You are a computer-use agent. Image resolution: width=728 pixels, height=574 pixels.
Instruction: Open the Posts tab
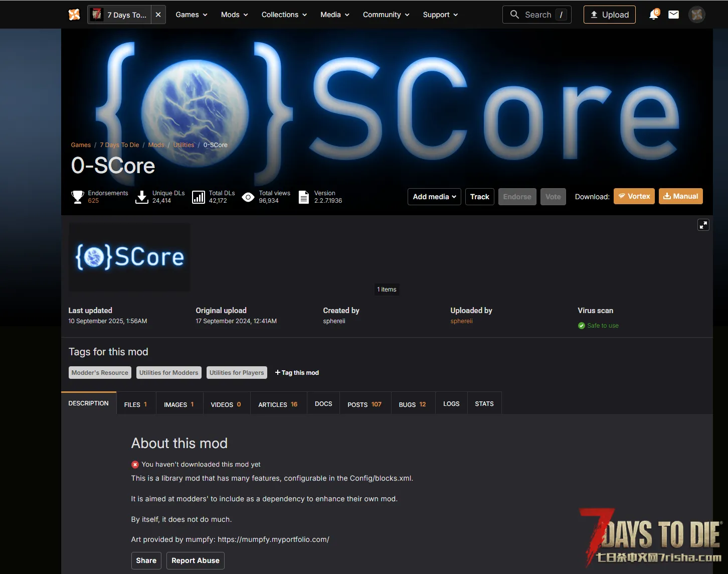[365, 404]
